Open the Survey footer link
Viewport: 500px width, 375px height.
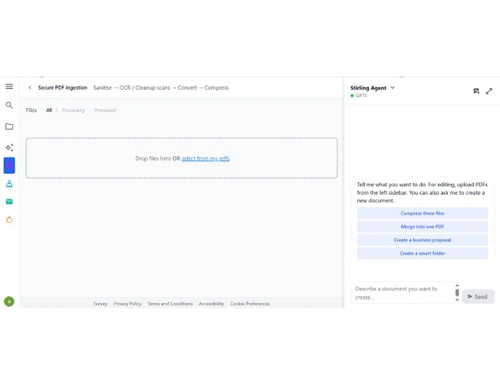[x=100, y=304]
